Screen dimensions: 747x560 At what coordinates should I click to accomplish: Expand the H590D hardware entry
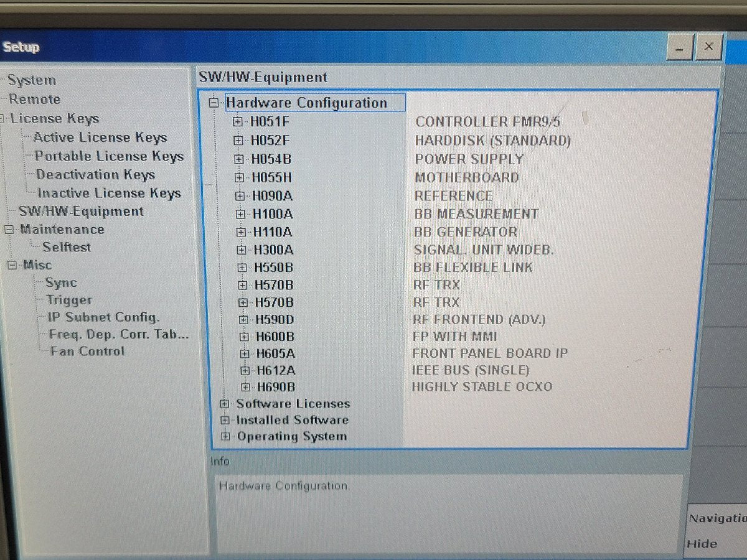[x=244, y=320]
